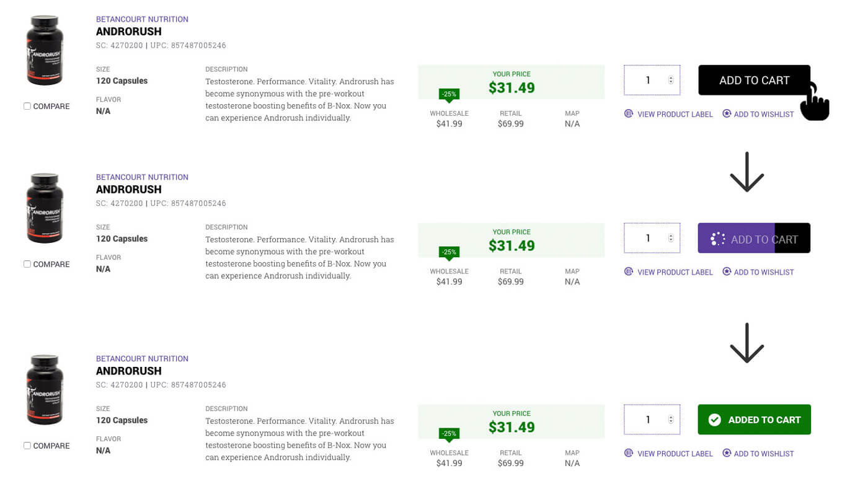Screen dimensions: 868x502
Task: Click quantity stepper arrows next to ADDED TO CART
Action: [671, 420]
